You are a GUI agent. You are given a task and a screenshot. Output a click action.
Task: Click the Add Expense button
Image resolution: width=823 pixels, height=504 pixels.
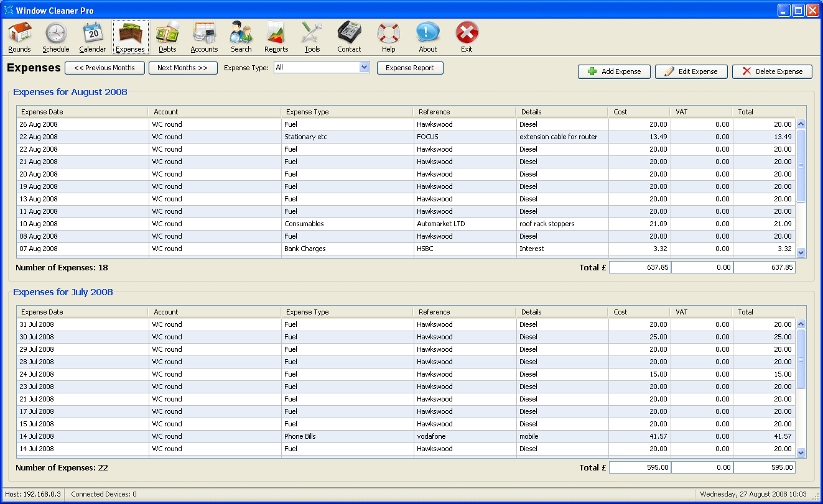click(x=614, y=71)
